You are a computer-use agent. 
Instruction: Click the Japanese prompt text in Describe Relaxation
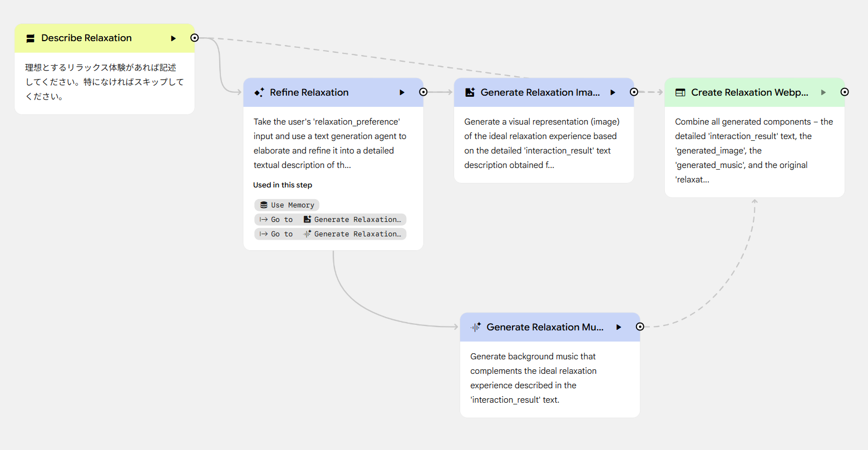(x=104, y=82)
